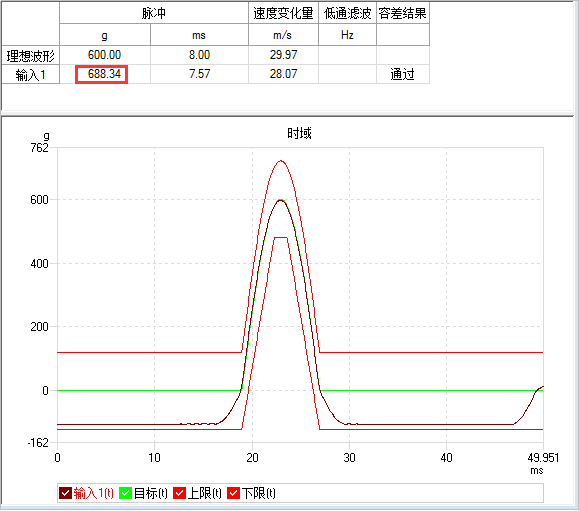Click the 理想波形 row header

click(31, 56)
